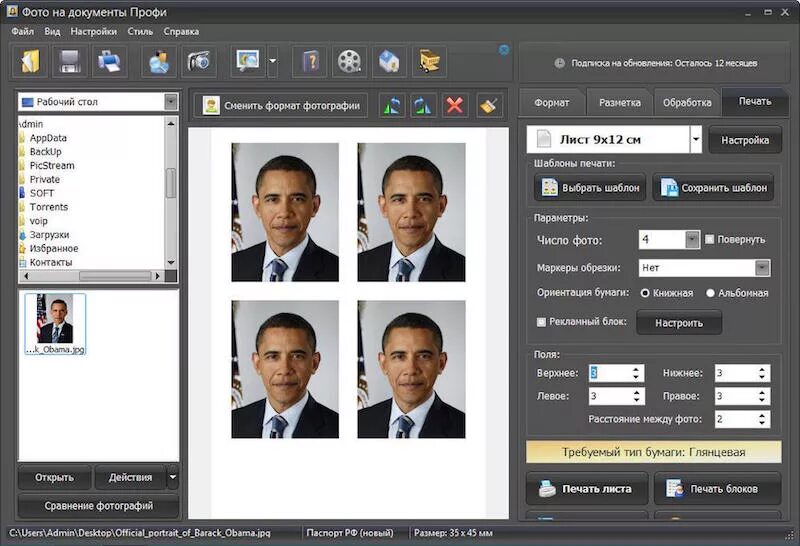Open the Файл menu
This screenshot has height=546, width=800.
click(22, 32)
